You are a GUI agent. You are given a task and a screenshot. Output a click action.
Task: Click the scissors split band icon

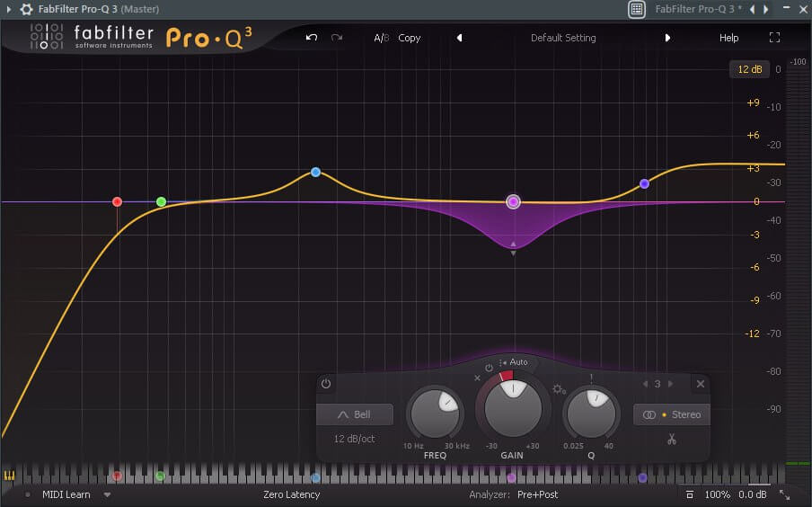[672, 440]
